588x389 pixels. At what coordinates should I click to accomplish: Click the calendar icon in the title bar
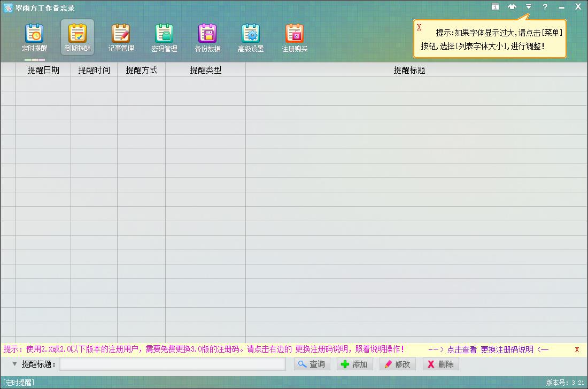[x=495, y=6]
